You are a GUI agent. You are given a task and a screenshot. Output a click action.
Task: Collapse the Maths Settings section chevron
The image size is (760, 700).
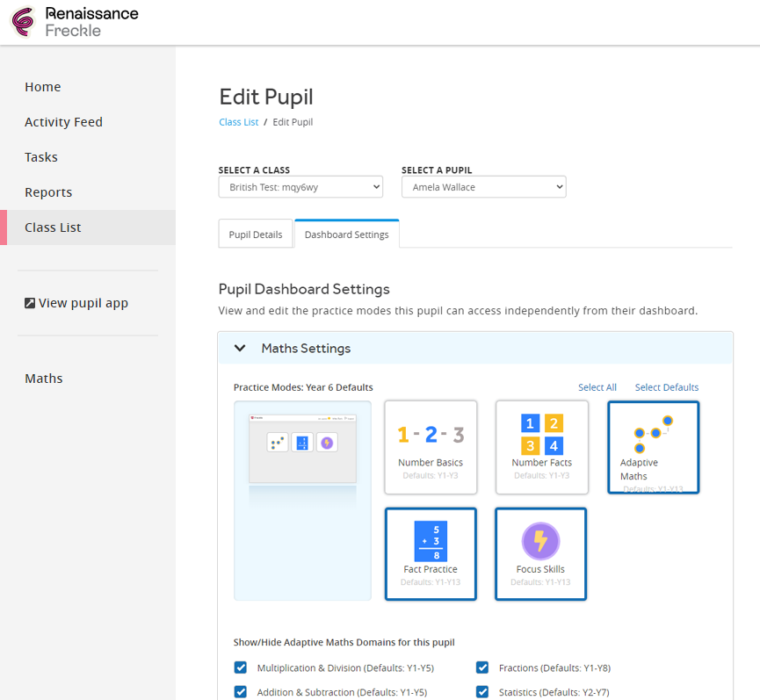click(240, 349)
